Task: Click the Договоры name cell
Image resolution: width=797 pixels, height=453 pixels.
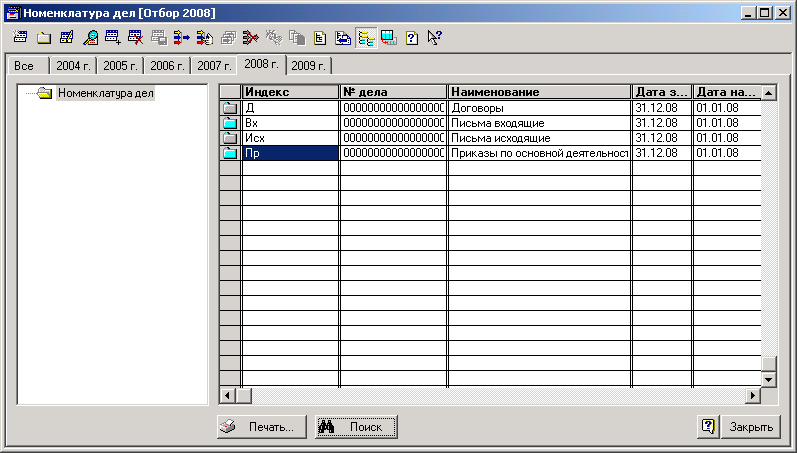Action: pos(539,108)
